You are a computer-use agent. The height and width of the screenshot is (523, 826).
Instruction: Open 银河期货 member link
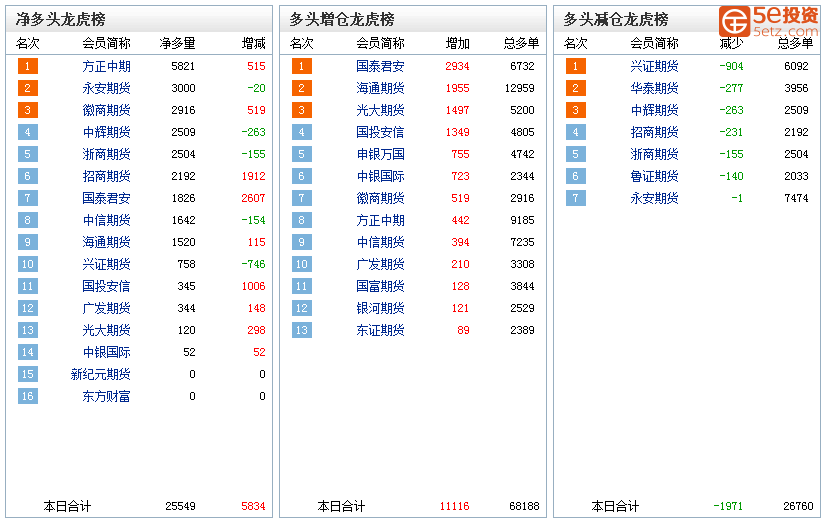380,308
